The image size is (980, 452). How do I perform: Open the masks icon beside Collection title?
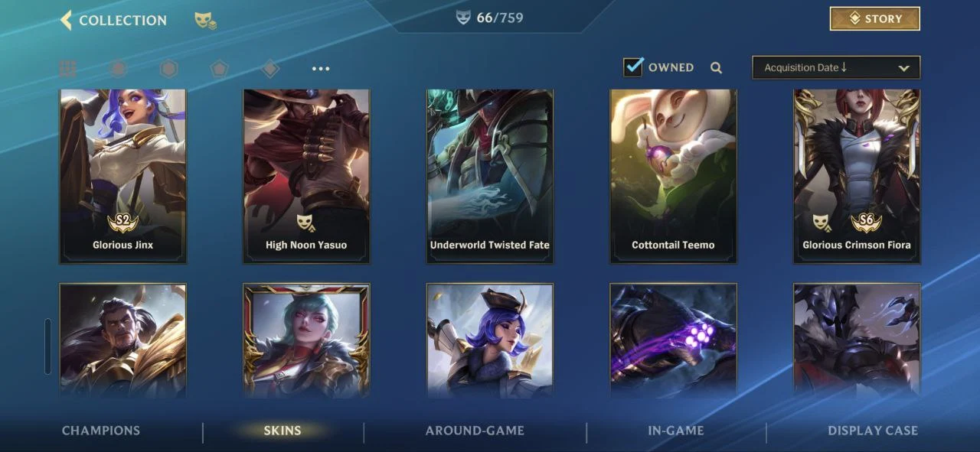pos(204,21)
